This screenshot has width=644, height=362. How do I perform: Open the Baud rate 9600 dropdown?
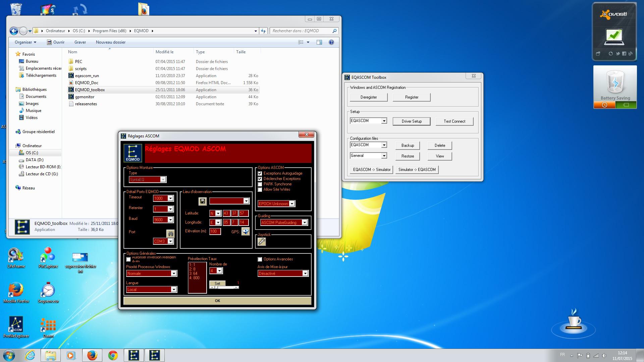coord(170,220)
